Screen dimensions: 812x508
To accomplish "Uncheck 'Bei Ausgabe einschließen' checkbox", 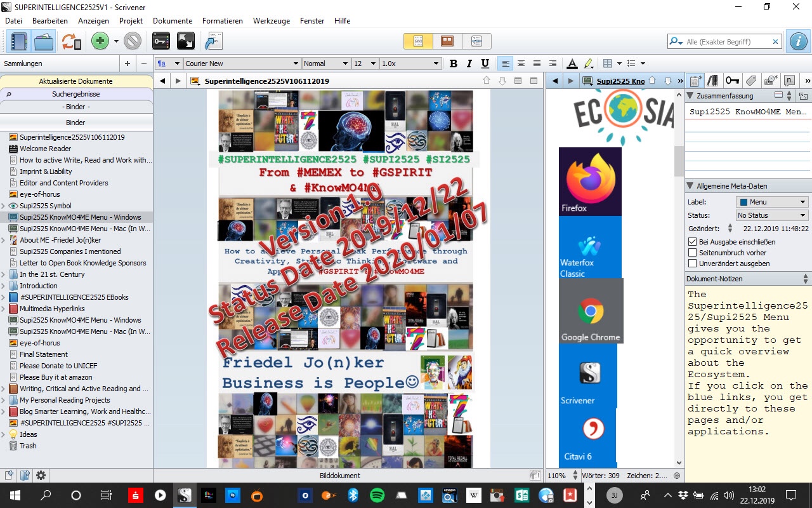I will (x=692, y=242).
